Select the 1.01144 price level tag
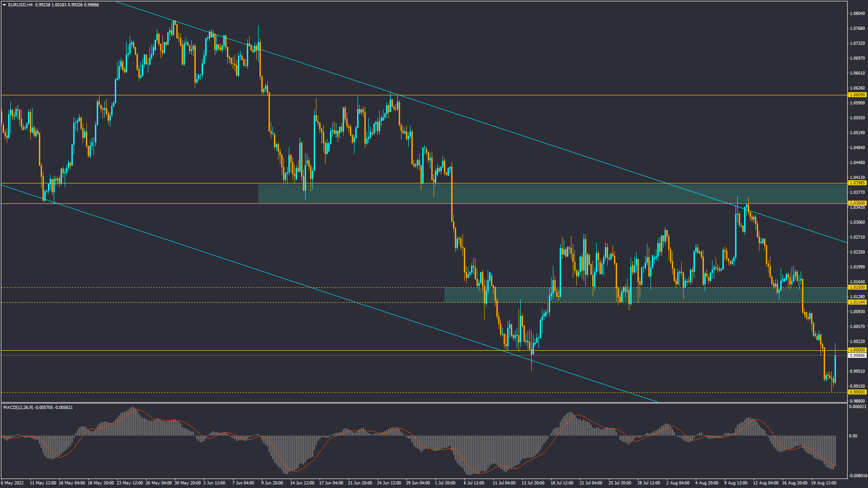 coord(857,302)
